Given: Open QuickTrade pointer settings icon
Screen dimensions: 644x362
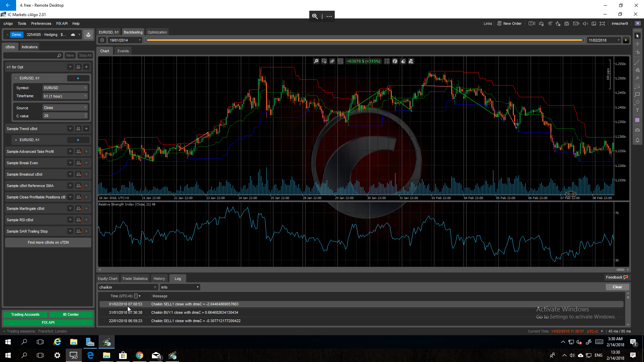Looking at the screenshot, I should point(558,23).
